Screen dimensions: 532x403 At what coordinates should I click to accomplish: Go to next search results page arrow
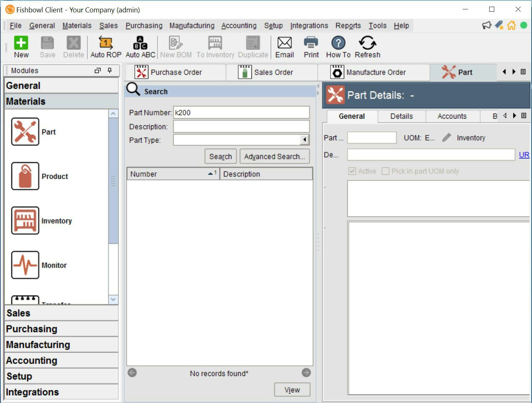coord(306,373)
